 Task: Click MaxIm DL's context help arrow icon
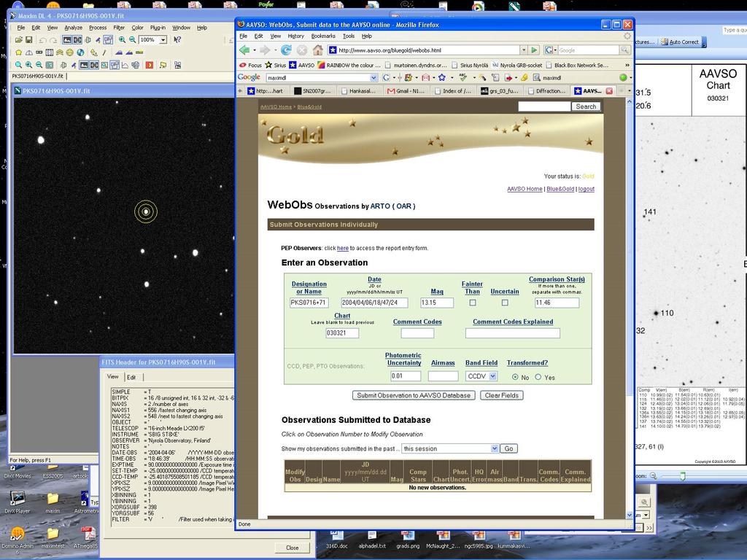tap(177, 39)
